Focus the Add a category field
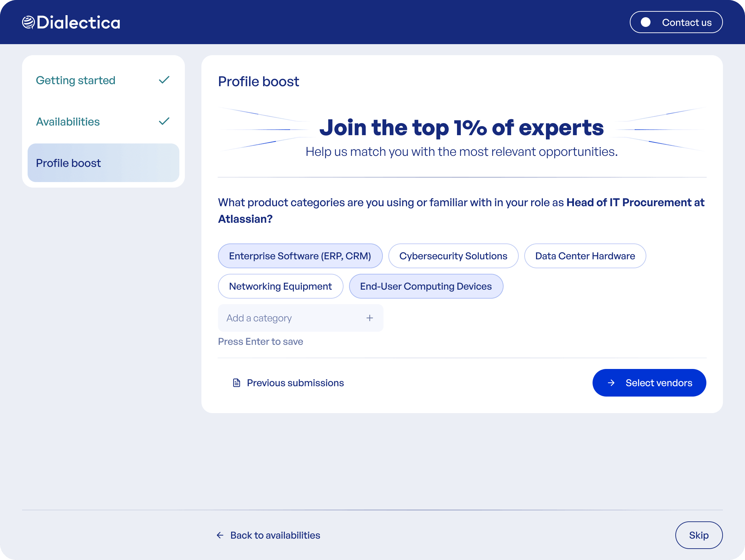The width and height of the screenshot is (745, 560). click(x=300, y=318)
